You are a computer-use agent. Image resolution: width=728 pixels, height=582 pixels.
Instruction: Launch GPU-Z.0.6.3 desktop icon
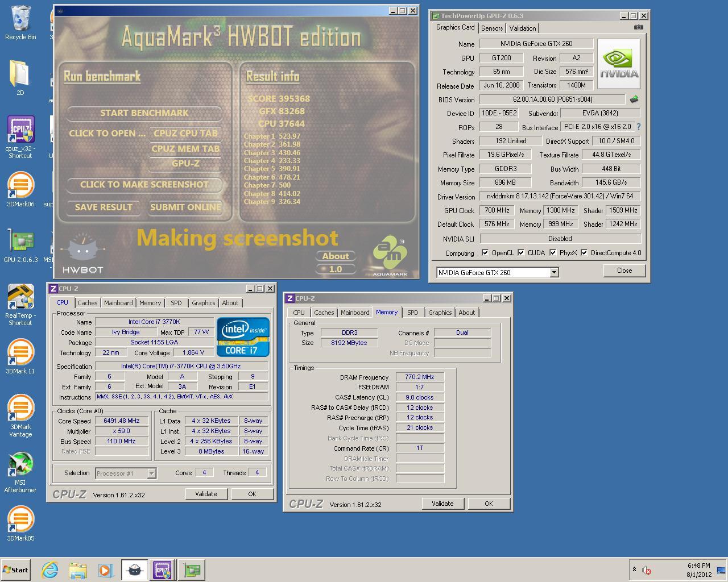tap(20, 246)
